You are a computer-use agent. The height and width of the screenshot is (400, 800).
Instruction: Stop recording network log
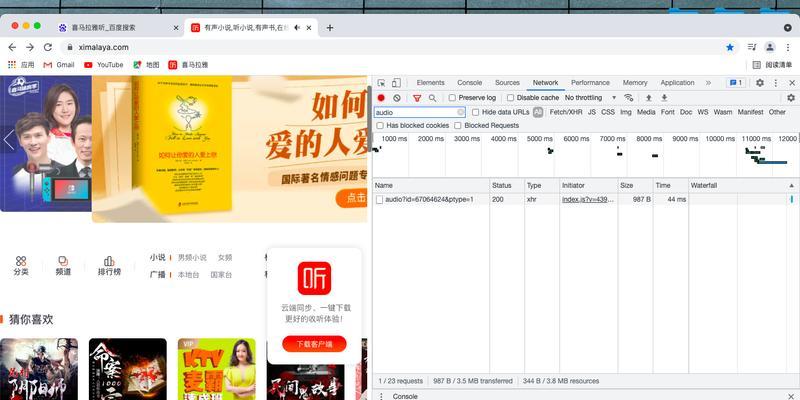[381, 97]
